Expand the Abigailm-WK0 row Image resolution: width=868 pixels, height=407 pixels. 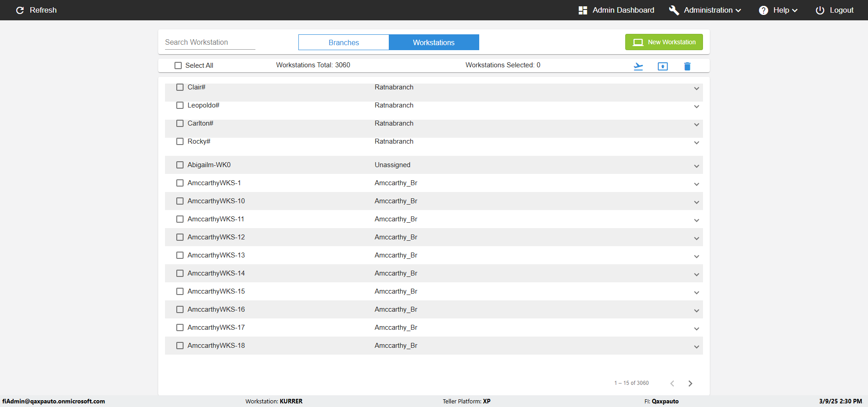coord(697,166)
